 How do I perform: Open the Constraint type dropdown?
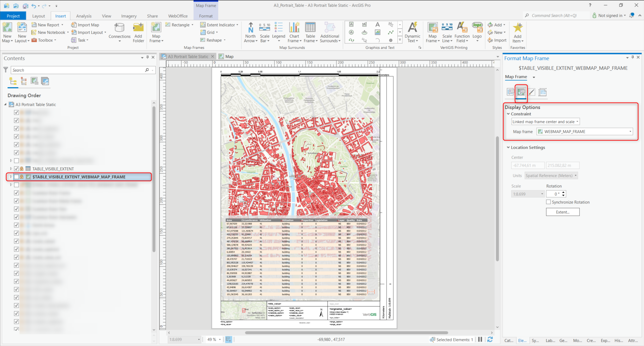pyautogui.click(x=545, y=122)
